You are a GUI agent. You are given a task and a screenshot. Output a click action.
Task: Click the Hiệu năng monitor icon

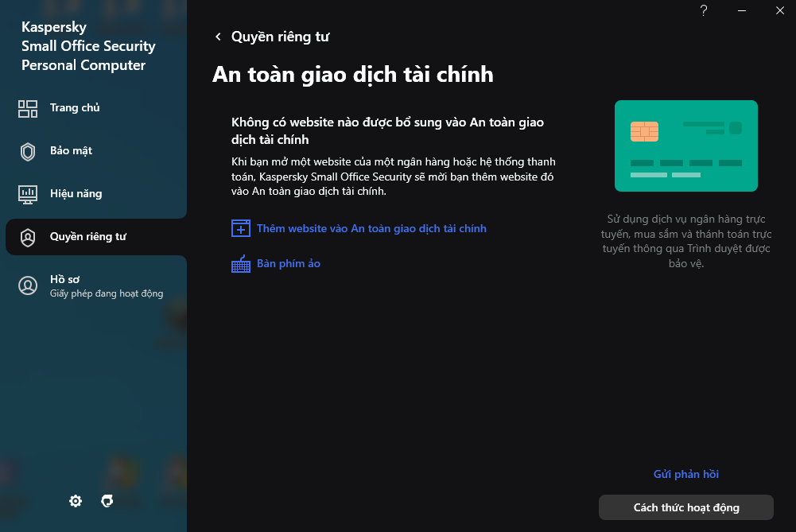click(x=28, y=194)
